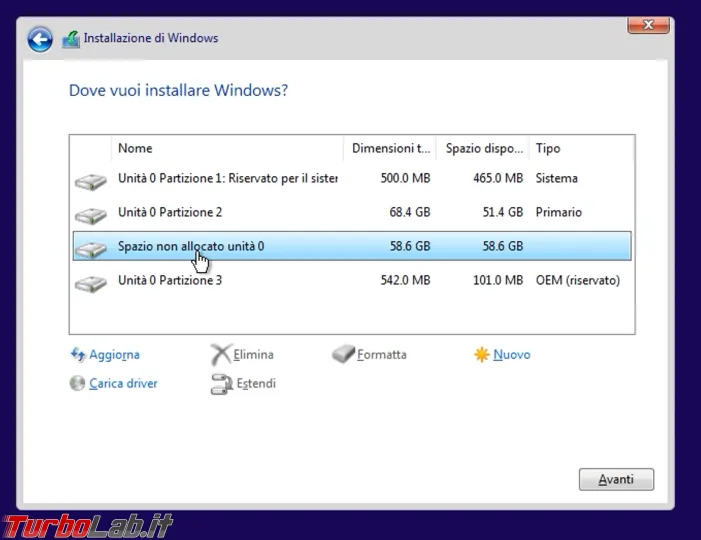Click the Windows setup icon in title bar
This screenshot has width=701, height=540.
click(x=71, y=39)
